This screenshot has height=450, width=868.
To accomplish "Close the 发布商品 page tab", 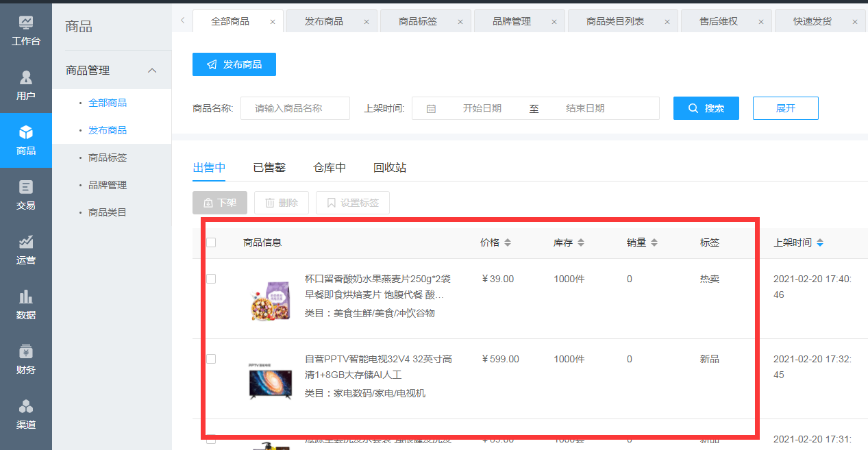I will [366, 22].
